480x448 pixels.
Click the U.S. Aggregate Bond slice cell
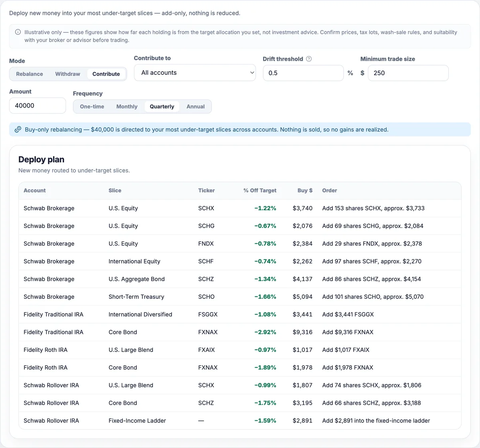(x=136, y=279)
